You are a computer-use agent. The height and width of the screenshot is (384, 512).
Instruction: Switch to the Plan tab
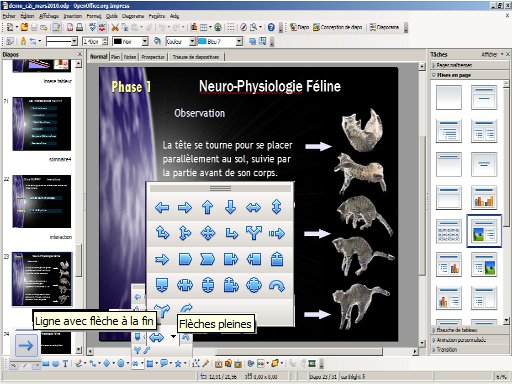[x=115, y=57]
